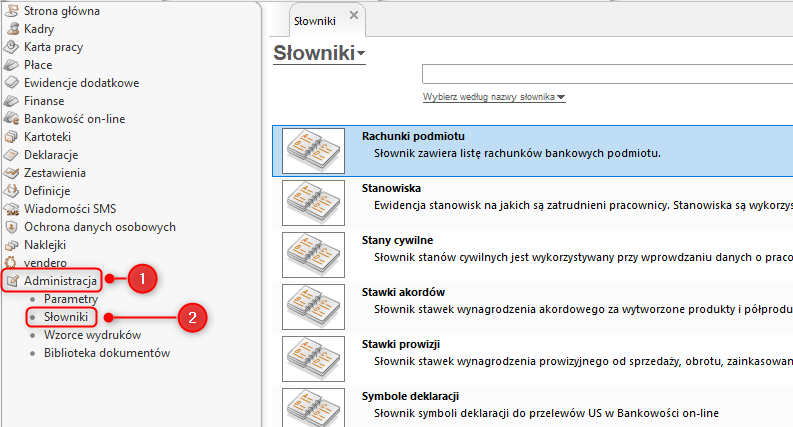Click the Strona główna sidebar icon

pos(12,11)
